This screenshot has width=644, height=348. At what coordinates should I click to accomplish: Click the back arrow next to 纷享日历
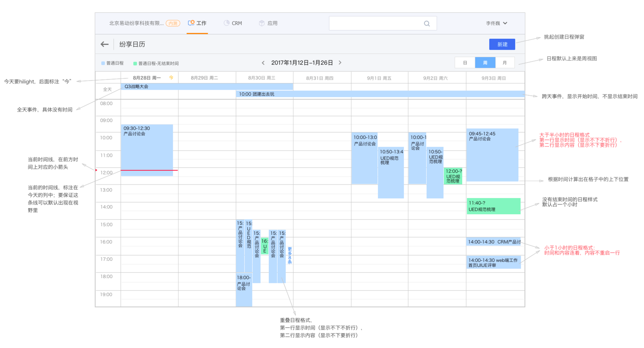click(105, 44)
